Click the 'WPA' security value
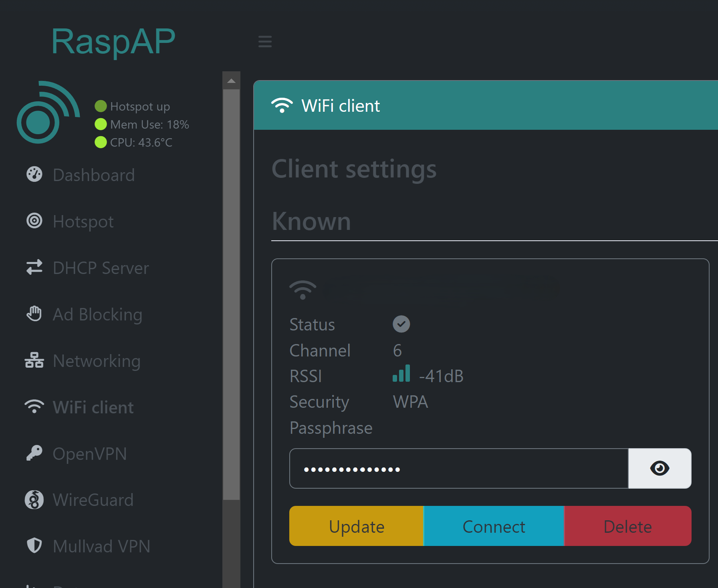This screenshot has height=588, width=718. point(411,402)
